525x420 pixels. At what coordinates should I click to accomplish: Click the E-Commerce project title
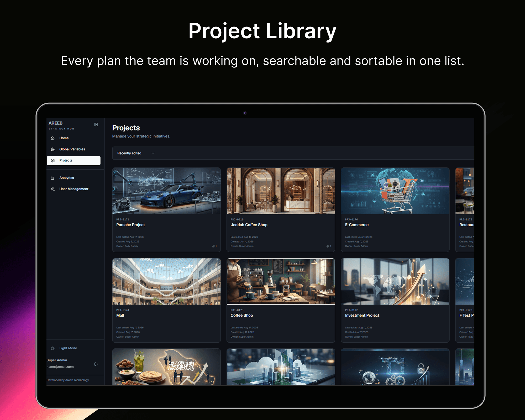[x=357, y=225]
